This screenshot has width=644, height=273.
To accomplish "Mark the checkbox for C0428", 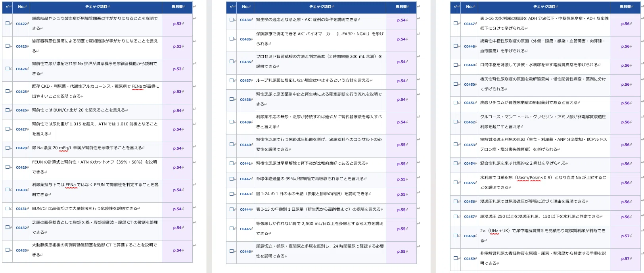I will click(x=7, y=148).
